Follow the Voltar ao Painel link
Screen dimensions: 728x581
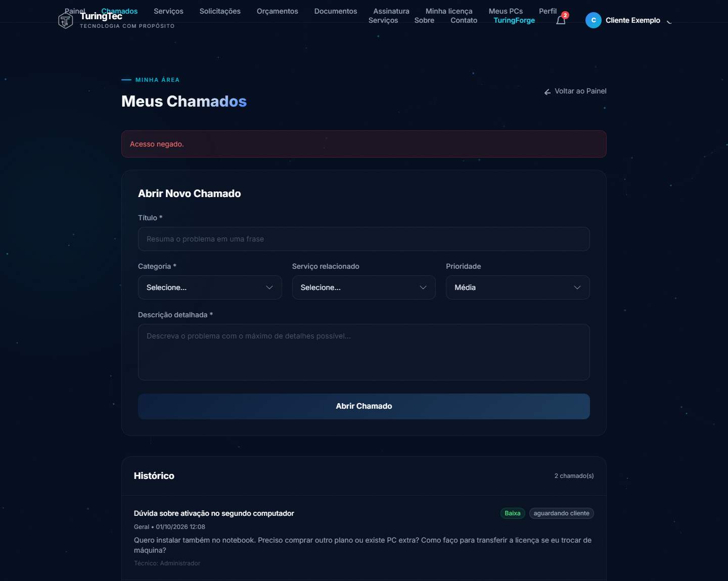[580, 91]
